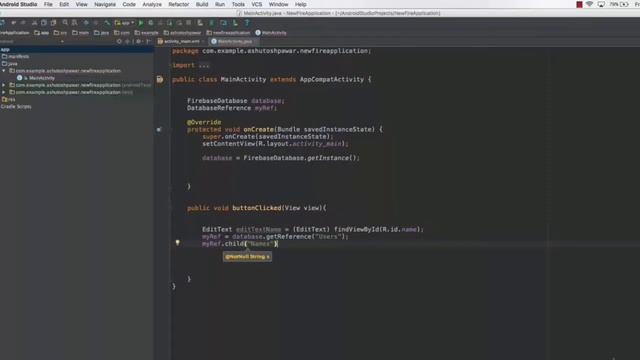Click the project panel settings gear icon
The image size is (640, 360).
click(138, 42)
